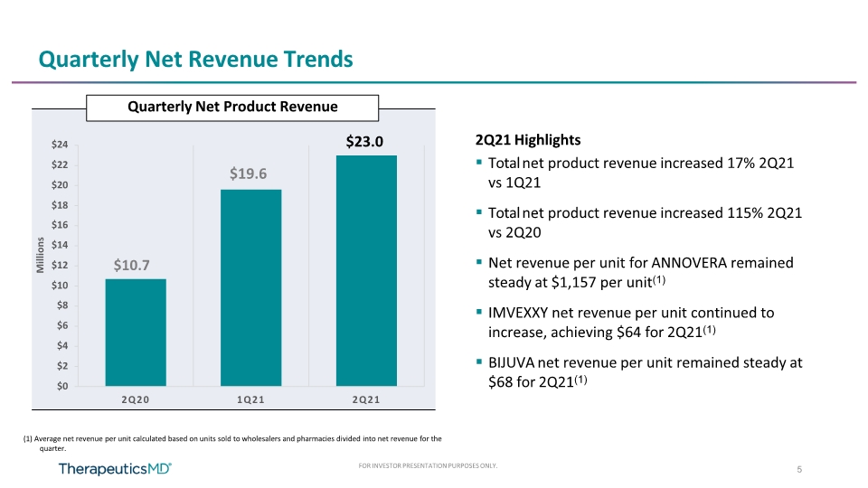Click the '1Q21' axis label
The width and height of the screenshot is (868, 488).
250,399
